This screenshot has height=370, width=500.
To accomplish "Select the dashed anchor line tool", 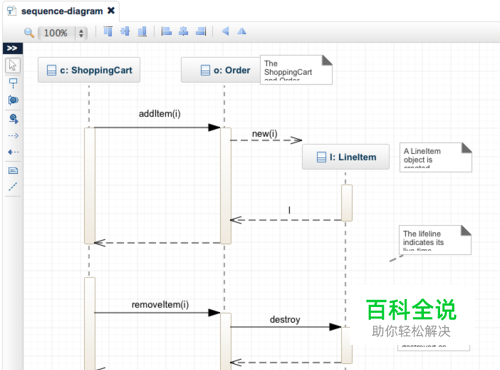I will 13,187.
